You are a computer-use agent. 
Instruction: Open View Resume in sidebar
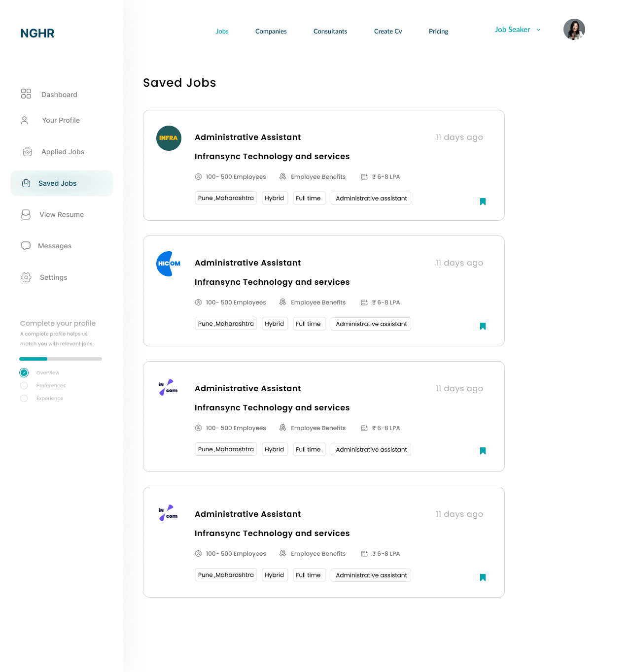(62, 215)
